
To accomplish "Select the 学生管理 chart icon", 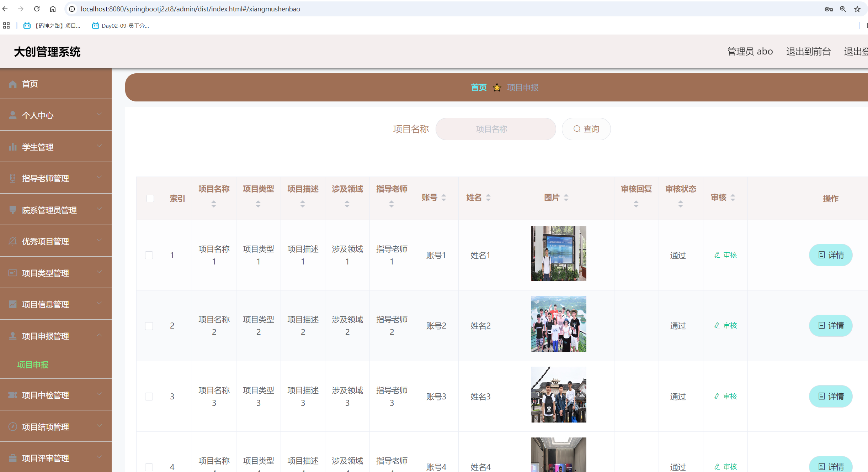I will click(12, 147).
